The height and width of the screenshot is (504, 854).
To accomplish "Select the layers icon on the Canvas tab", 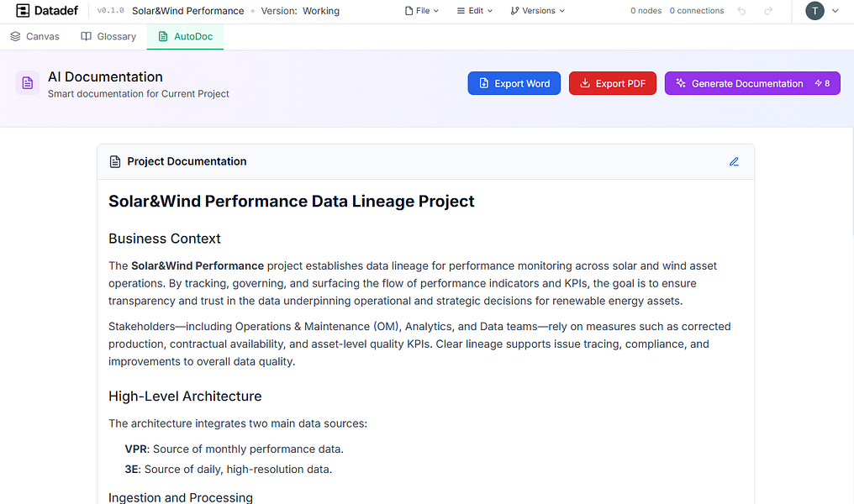I will coord(14,36).
